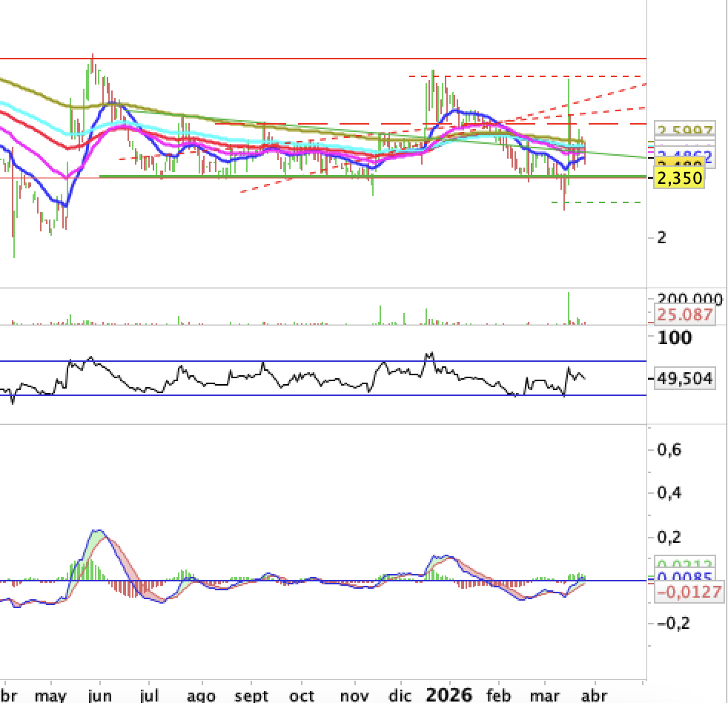Click the blue 0,0085 MACD signal label
Screen dimensions: 728x703
pyautogui.click(x=685, y=576)
